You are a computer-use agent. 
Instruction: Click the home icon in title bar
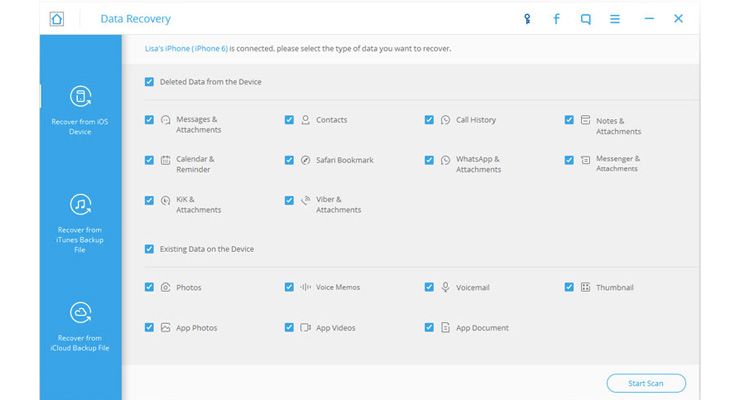pos(57,18)
